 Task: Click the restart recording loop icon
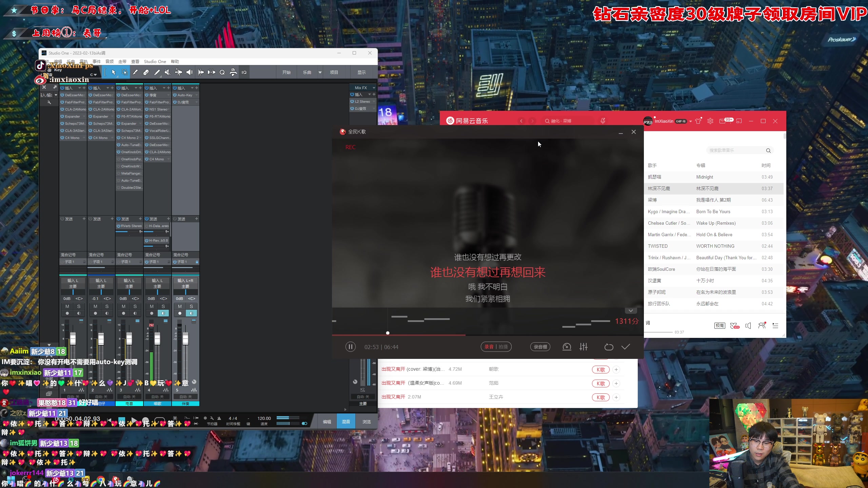[x=609, y=347]
